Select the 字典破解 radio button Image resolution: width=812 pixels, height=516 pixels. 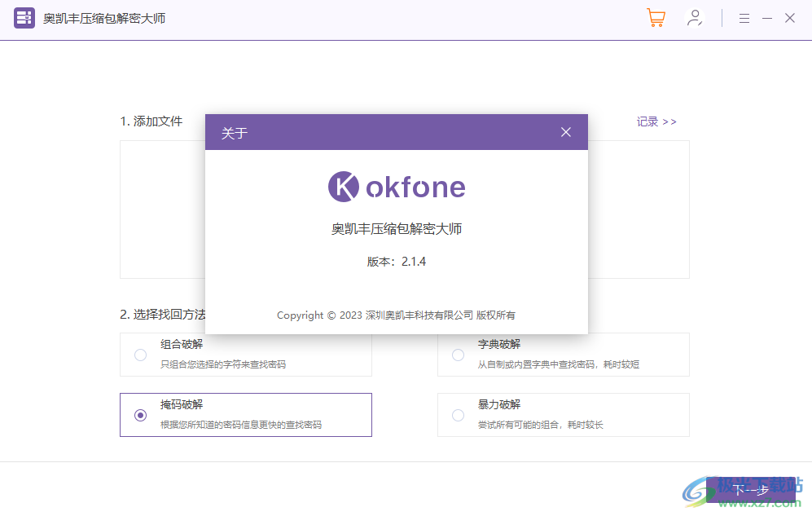(458, 355)
